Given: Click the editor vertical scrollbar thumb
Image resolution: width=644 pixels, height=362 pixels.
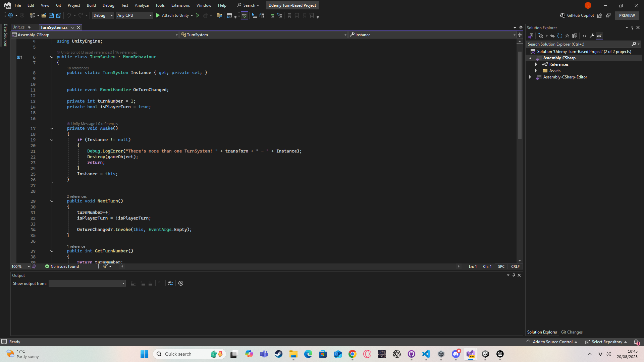Looking at the screenshot, I should (x=520, y=95).
